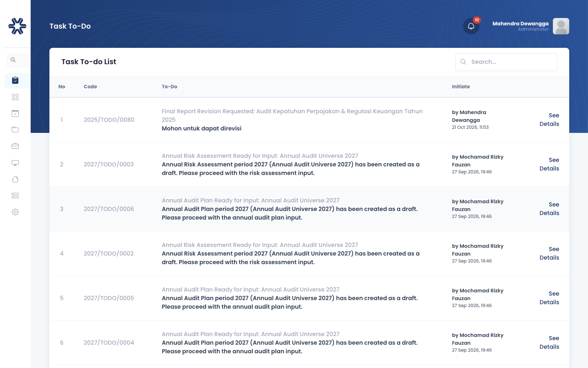Open the stacked server sidebar icon

coord(15,195)
